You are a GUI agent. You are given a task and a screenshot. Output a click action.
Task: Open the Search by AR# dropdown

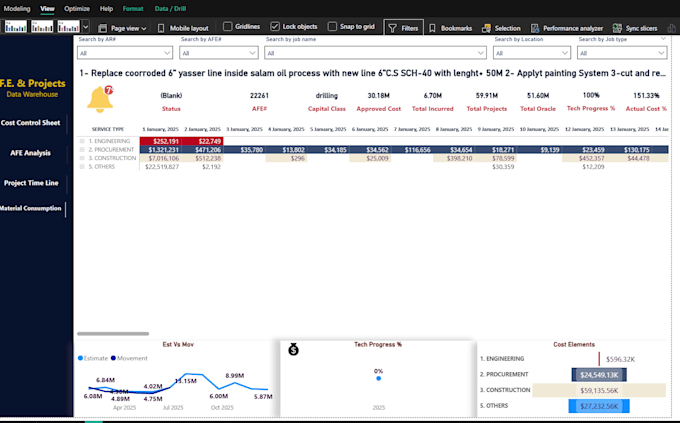125,53
